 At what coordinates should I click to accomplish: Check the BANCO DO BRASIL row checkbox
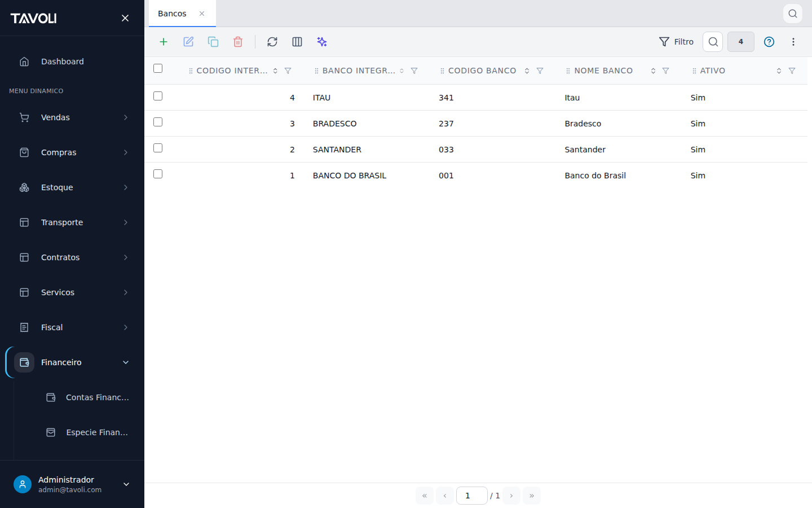pos(158,174)
